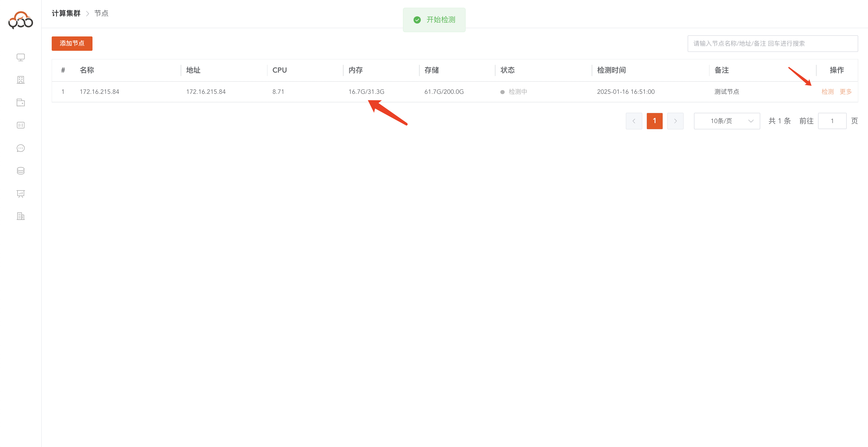Click the cloud logo in sidebar
Screen dimensions: 868x447
[x=21, y=20]
